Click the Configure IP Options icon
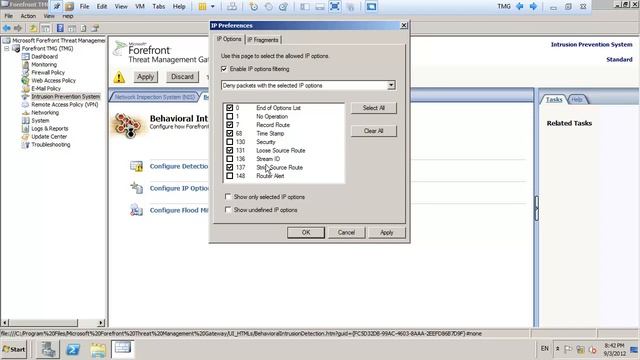Image resolution: width=640 pixels, height=360 pixels. tap(136, 188)
